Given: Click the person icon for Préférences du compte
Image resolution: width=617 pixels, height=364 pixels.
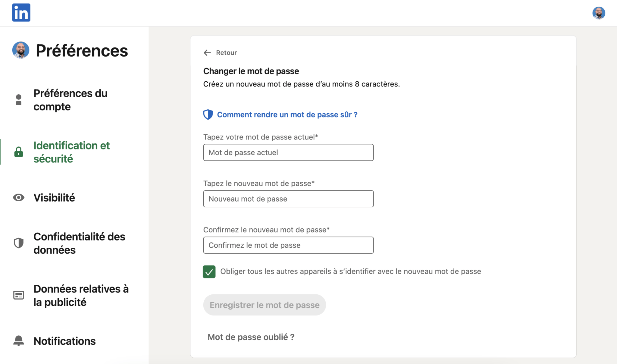Looking at the screenshot, I should [x=19, y=100].
